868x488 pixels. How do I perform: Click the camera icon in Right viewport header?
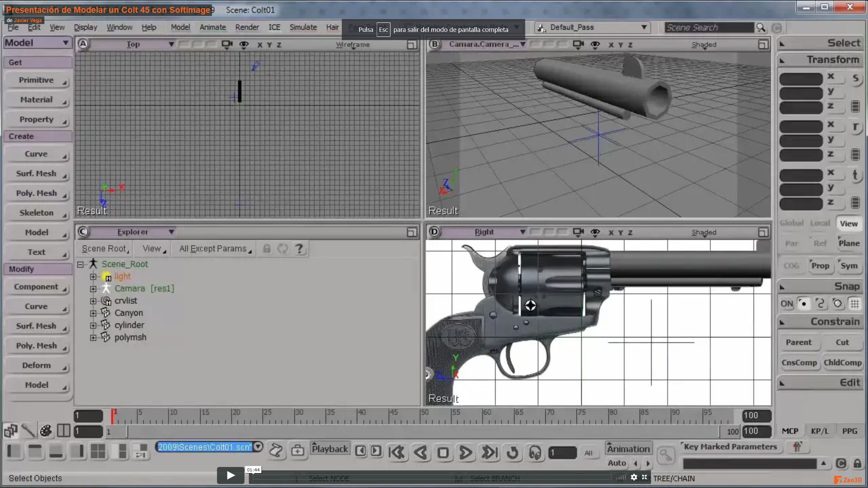tap(578, 232)
